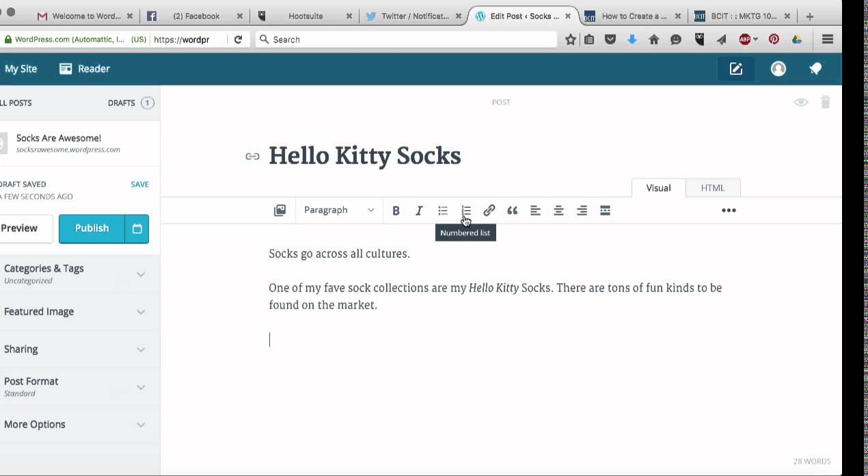Insert a bulleted list
This screenshot has height=476, width=868.
pos(443,211)
